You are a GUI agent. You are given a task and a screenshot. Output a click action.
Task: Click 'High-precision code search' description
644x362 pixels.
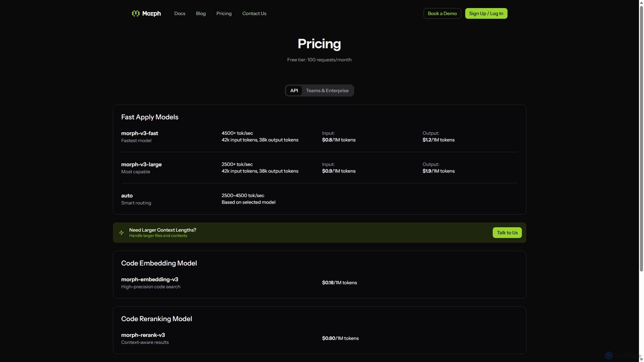click(x=150, y=287)
